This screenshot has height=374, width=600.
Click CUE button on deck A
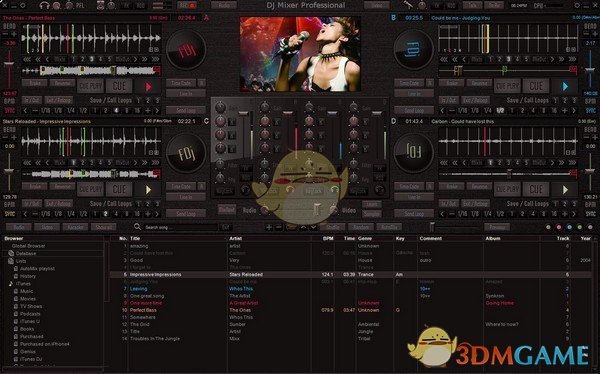point(119,87)
